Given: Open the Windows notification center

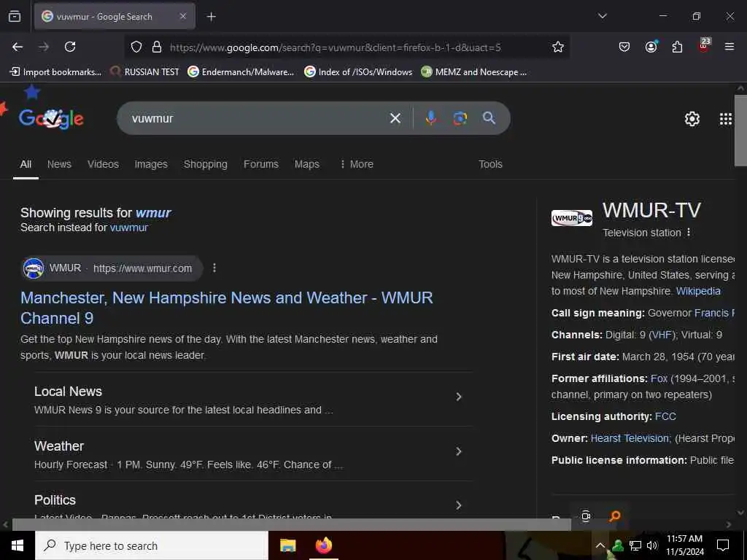Looking at the screenshot, I should coord(723,545).
